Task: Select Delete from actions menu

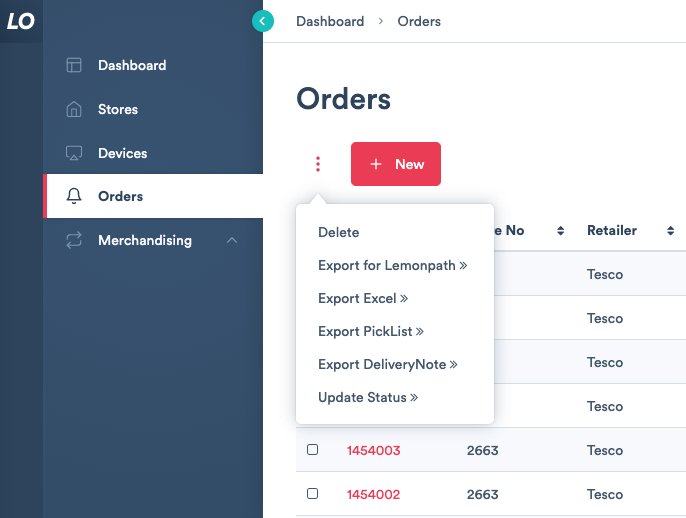Action: click(x=338, y=233)
